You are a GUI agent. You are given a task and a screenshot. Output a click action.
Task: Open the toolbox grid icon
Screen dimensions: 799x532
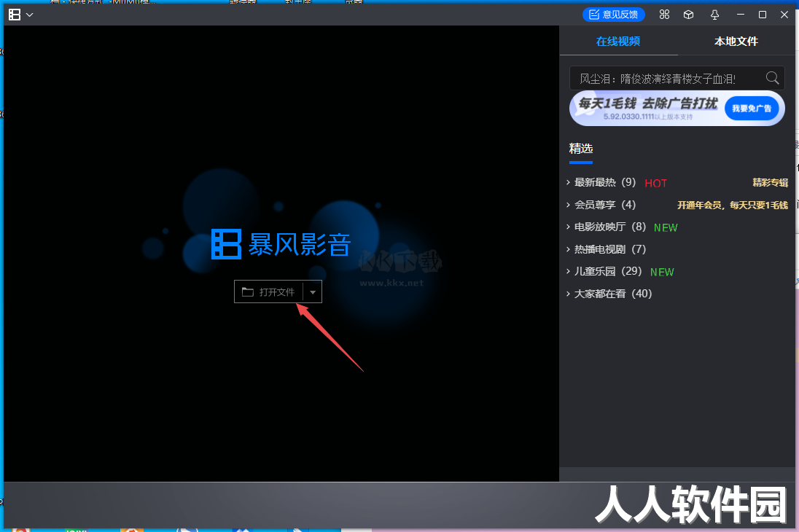pyautogui.click(x=664, y=15)
